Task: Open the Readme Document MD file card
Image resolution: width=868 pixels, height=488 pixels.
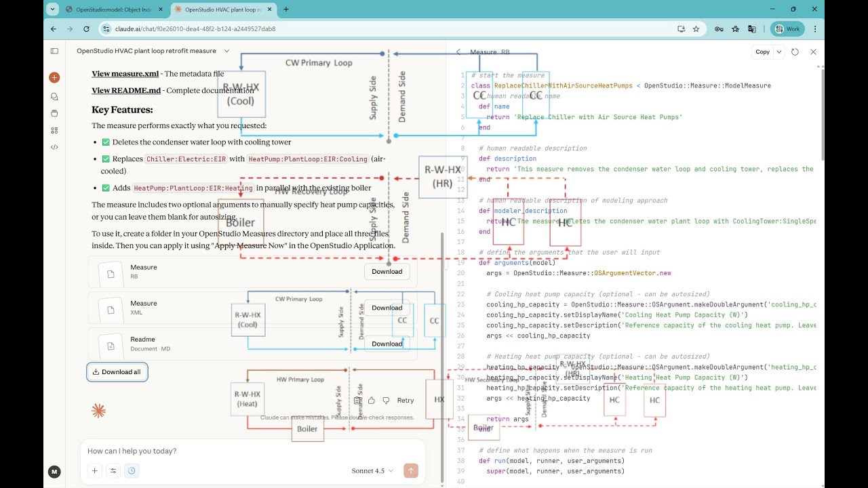Action: pos(252,344)
